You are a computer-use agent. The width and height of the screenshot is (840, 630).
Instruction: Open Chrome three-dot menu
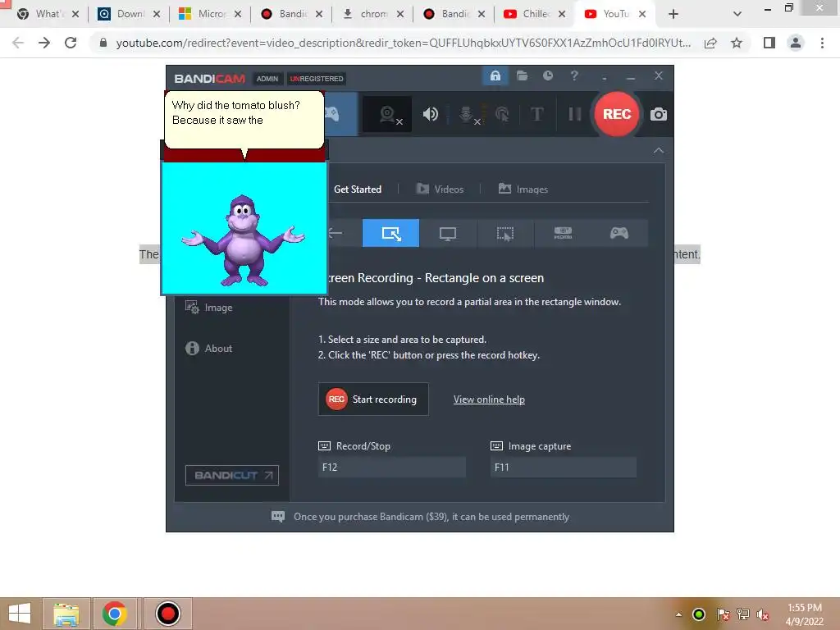click(822, 43)
